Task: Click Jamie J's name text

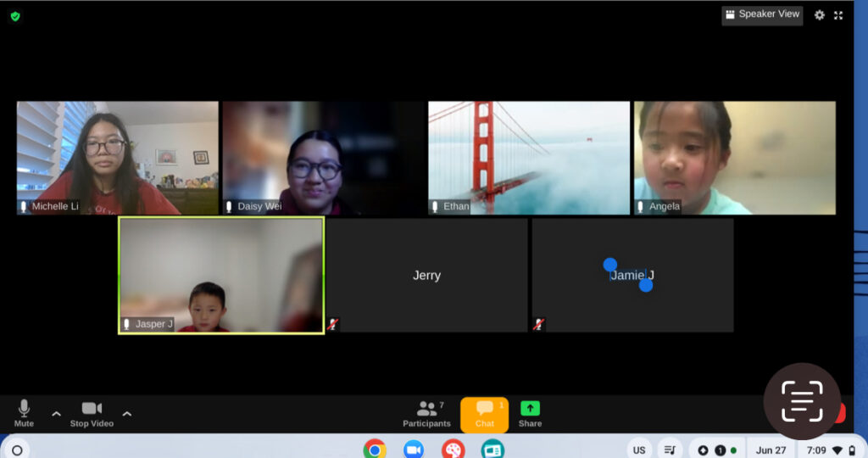Action: pos(632,276)
